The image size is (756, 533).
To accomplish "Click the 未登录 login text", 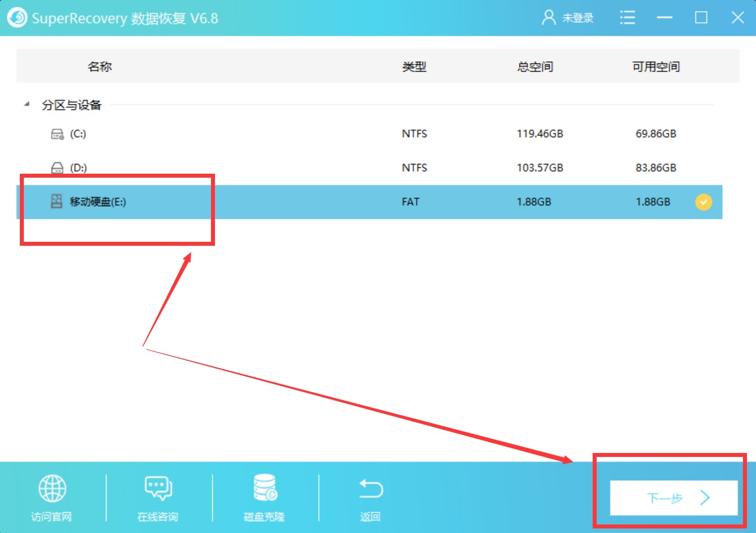I will tap(578, 18).
